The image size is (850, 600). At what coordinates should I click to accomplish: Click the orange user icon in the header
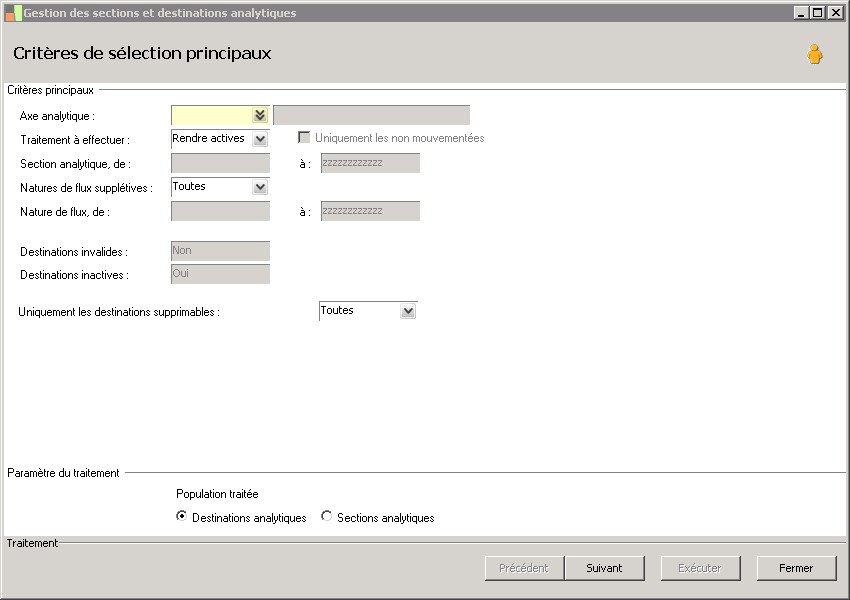coord(815,55)
